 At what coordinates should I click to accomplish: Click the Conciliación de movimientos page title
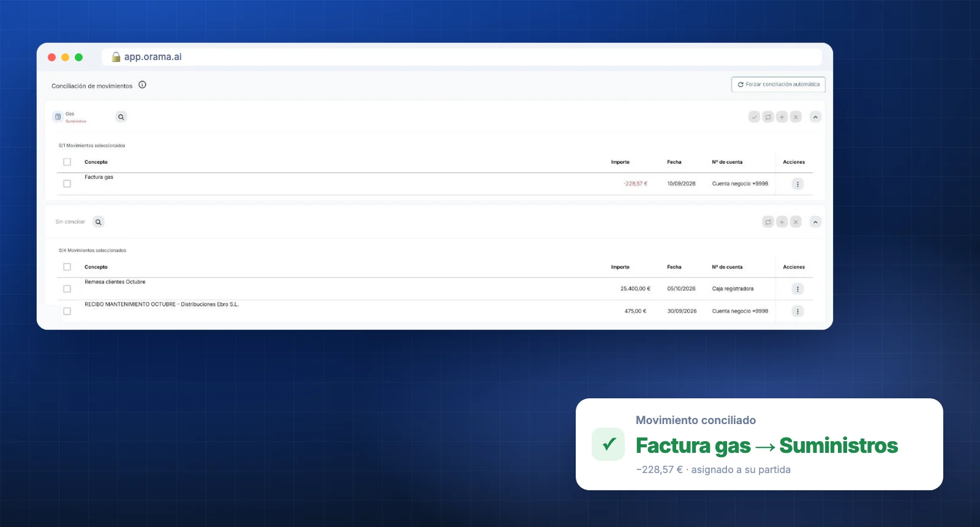(92, 86)
